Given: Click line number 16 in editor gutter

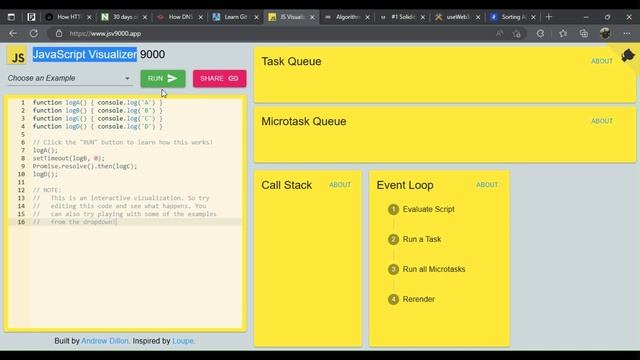Looking at the screenshot, I should (21, 222).
